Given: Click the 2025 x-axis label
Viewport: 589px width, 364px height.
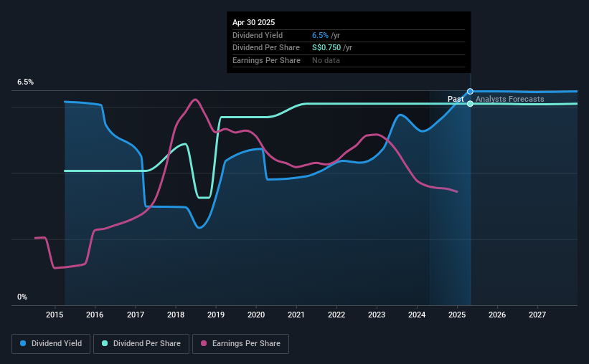Looking at the screenshot, I should pos(457,315).
